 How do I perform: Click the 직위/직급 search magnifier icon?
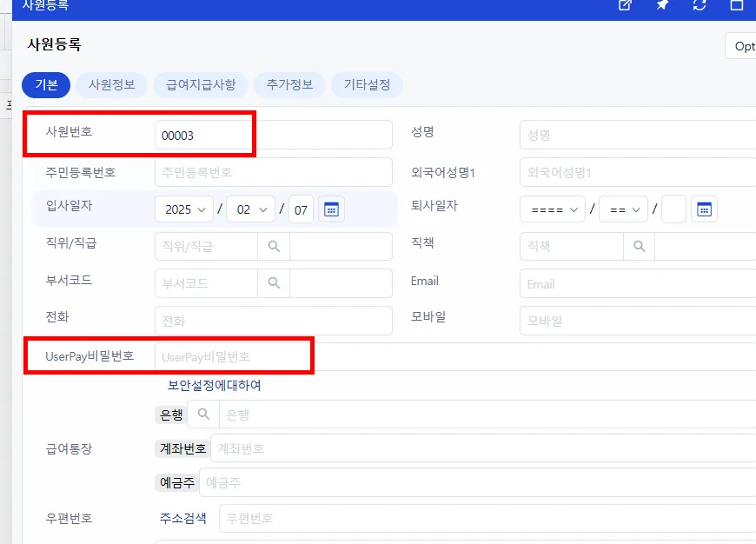274,247
